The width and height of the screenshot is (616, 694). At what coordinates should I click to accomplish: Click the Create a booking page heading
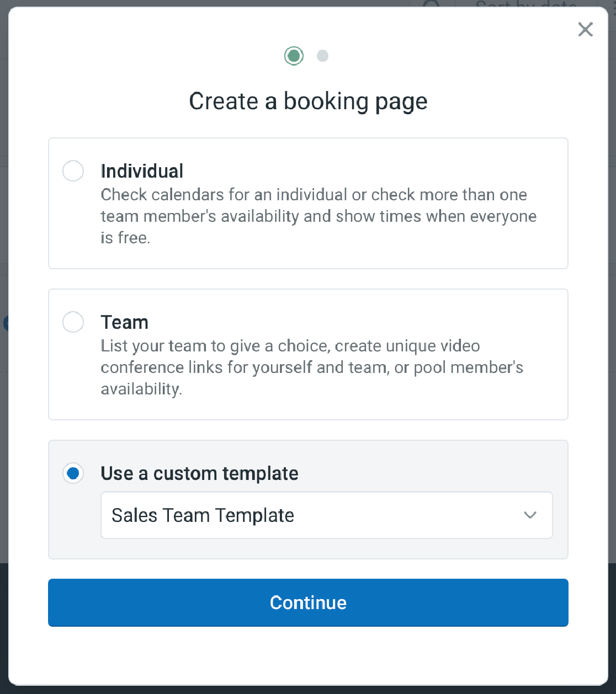tap(308, 101)
